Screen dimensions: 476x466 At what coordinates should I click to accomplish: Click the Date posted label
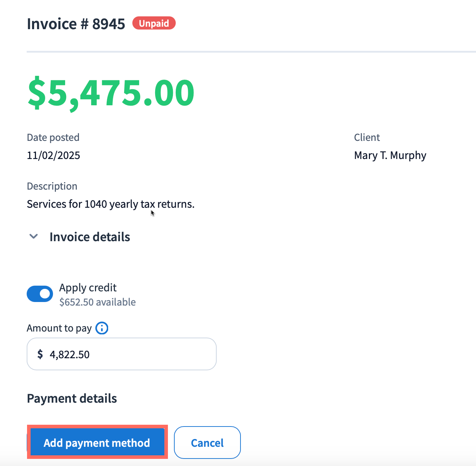53,137
